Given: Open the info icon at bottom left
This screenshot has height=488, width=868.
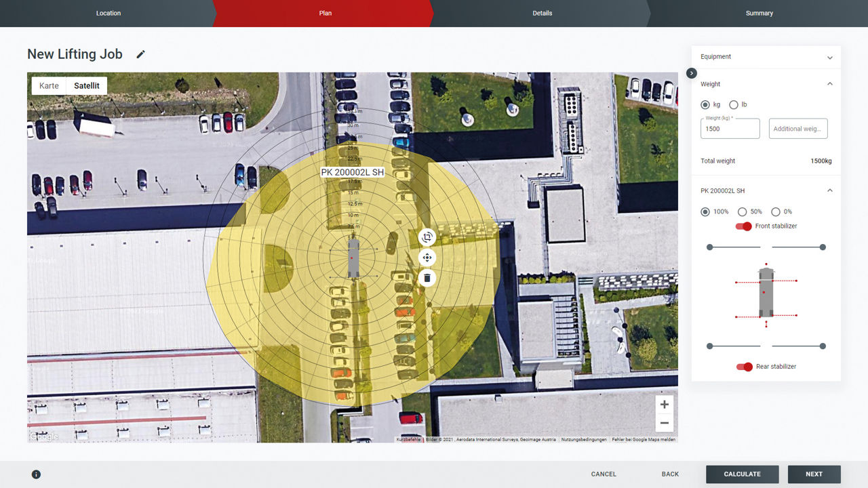Looking at the screenshot, I should point(37,474).
